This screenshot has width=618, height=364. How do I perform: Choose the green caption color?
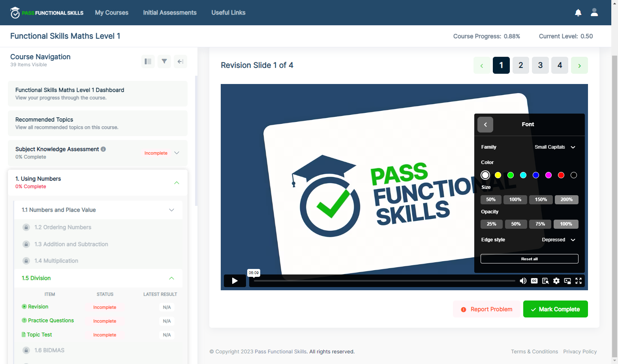(x=511, y=175)
